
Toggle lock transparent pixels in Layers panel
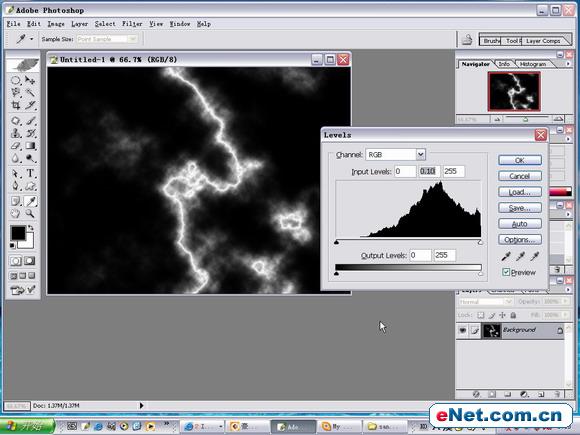[x=480, y=315]
